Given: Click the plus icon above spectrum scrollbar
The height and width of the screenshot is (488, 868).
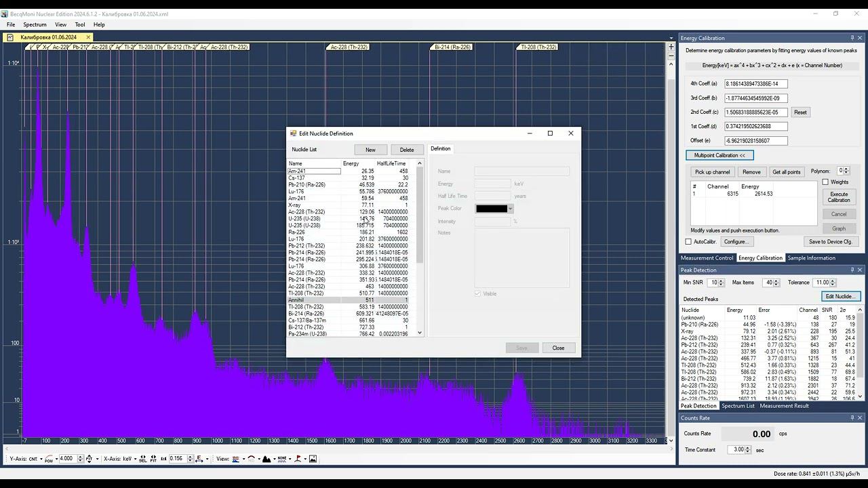Looking at the screenshot, I should pyautogui.click(x=671, y=47).
